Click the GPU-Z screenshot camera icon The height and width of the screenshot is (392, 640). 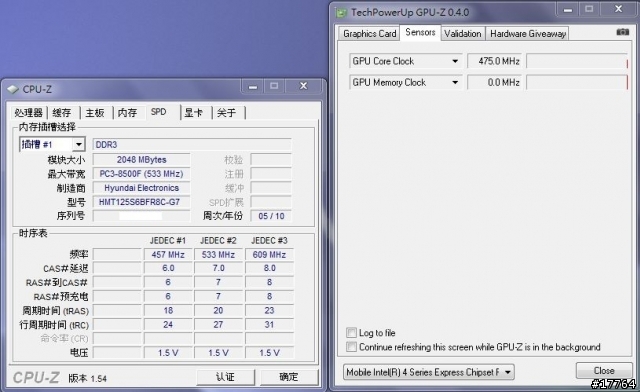click(622, 32)
